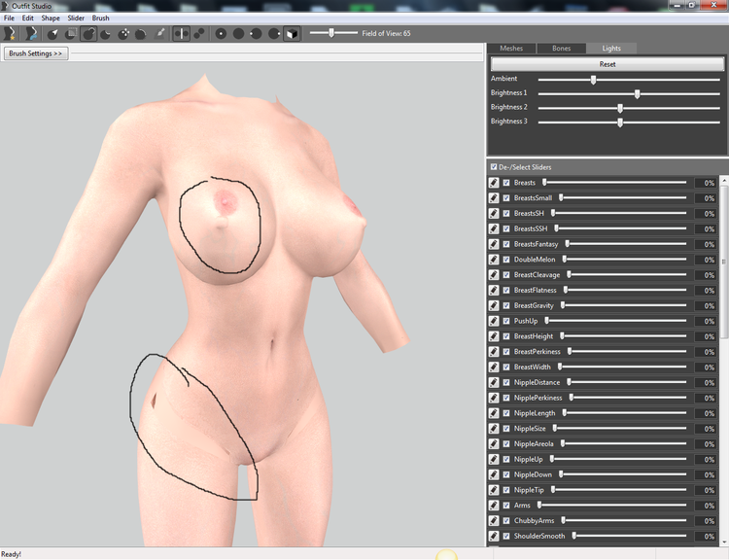The image size is (729, 560).
Task: Uncheck the BreastFlatness slider checkbox
Action: [x=506, y=291]
